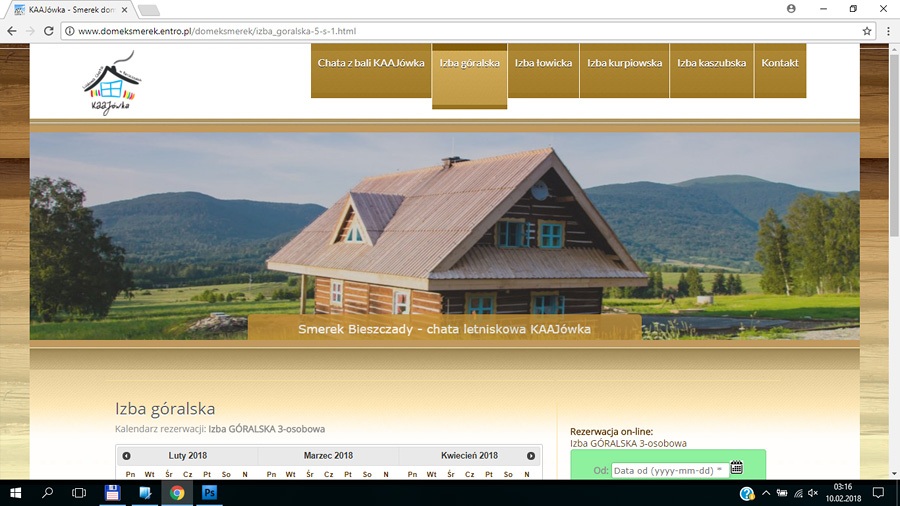Open the Izba kaszubska page
The height and width of the screenshot is (506, 900).
[711, 63]
